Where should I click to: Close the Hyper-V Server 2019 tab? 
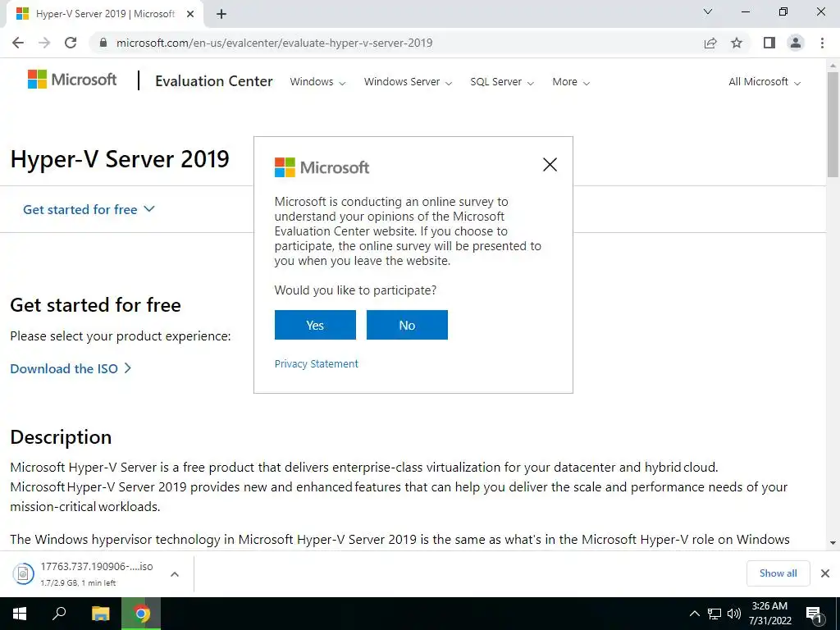[x=190, y=15]
